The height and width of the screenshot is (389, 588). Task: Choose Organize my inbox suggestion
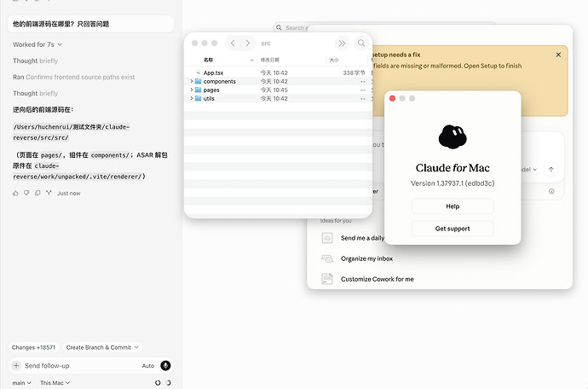pyautogui.click(x=366, y=258)
